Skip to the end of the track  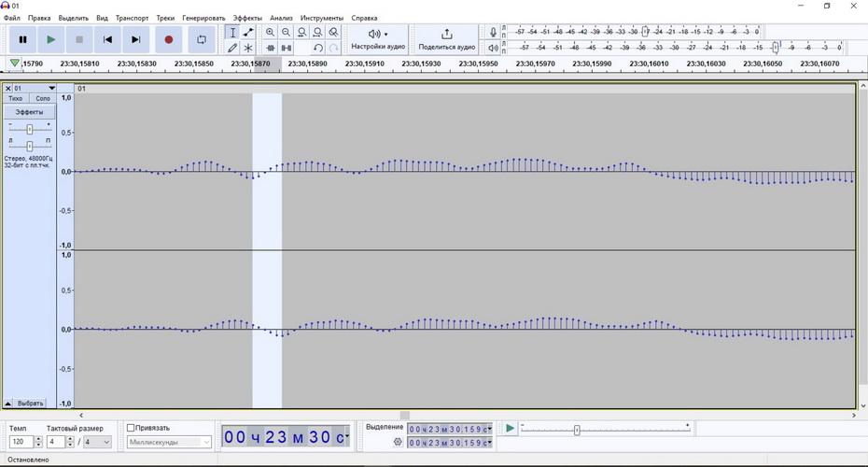[135, 39]
